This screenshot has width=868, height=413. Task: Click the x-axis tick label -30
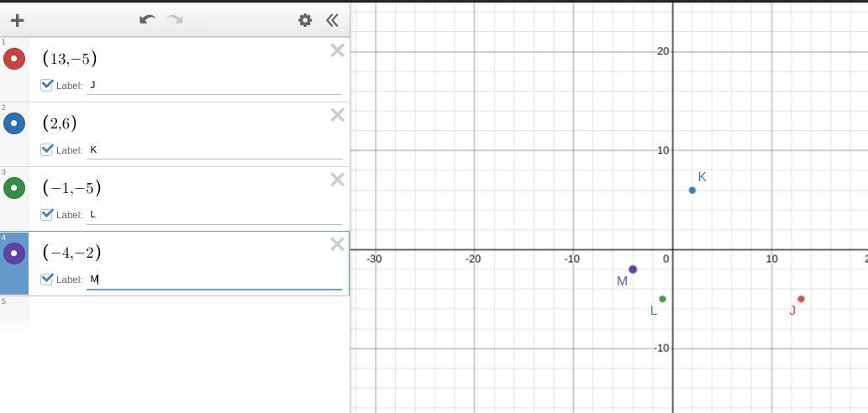(375, 259)
